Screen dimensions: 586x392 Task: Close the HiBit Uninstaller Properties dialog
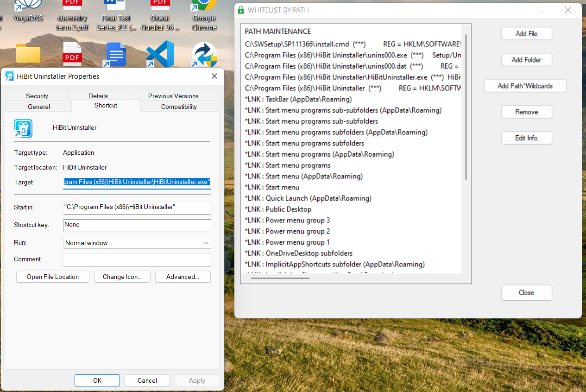[214, 76]
